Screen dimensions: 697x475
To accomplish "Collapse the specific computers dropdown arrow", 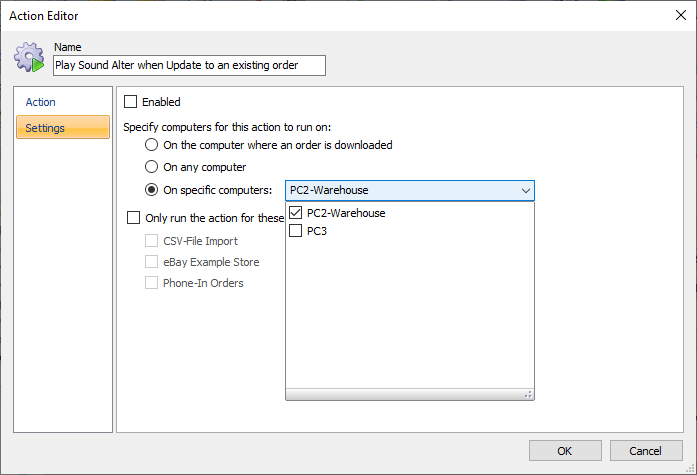I will (x=525, y=191).
